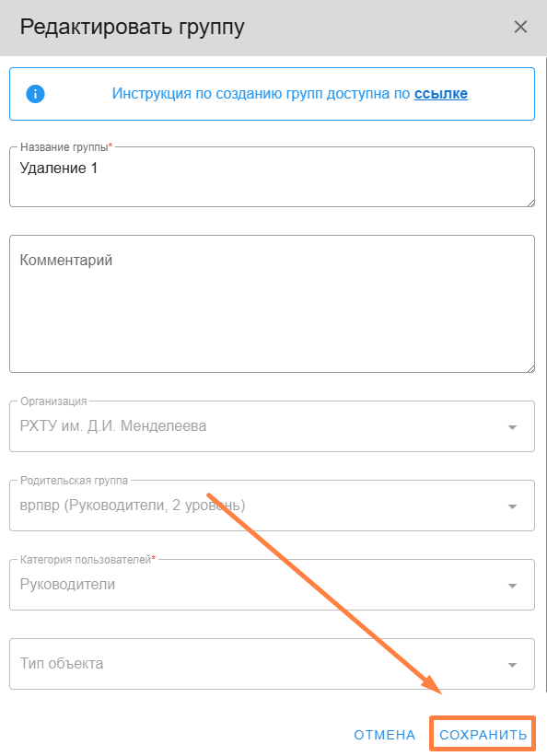Screen dimensions: 547x756
Task: Focus the Название группы field containing Удаление 1
Action: (x=272, y=177)
